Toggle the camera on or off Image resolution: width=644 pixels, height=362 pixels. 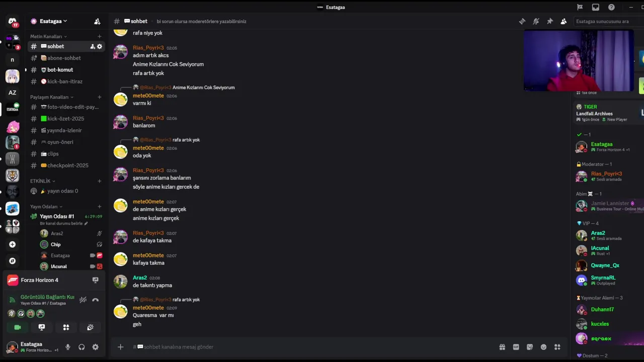pos(18,327)
